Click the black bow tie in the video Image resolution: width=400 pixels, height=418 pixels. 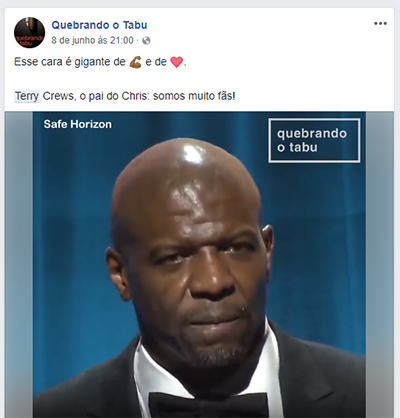click(x=209, y=405)
